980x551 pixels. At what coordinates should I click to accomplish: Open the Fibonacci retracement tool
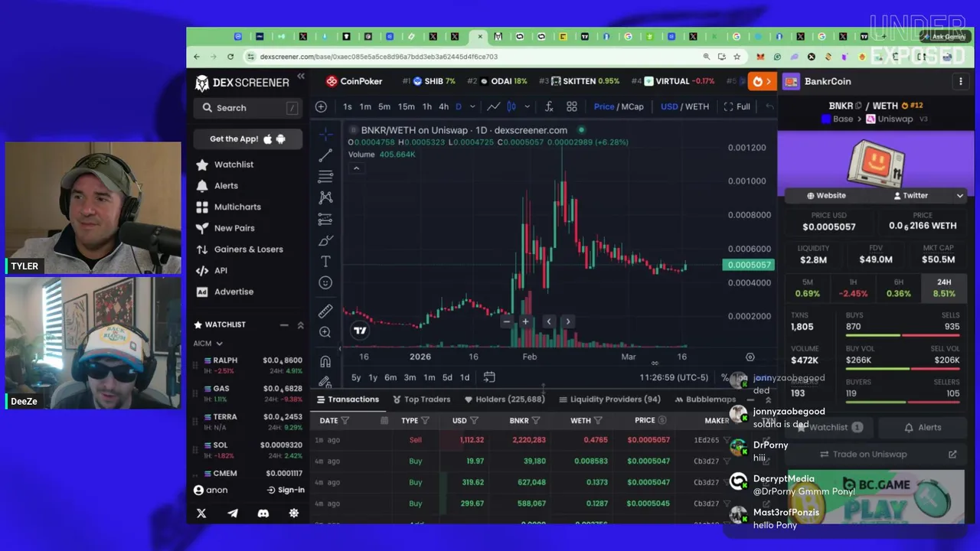tap(325, 177)
